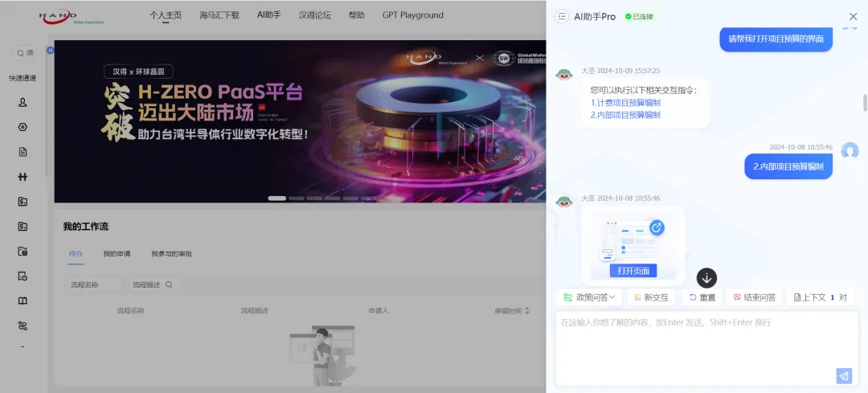Click the 快速通道 sidebar label
868x393 pixels.
[23, 78]
